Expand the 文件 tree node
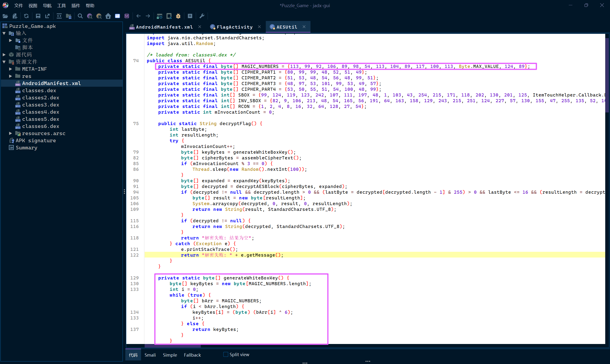Viewport: 610px width, 364px height. click(x=10, y=40)
